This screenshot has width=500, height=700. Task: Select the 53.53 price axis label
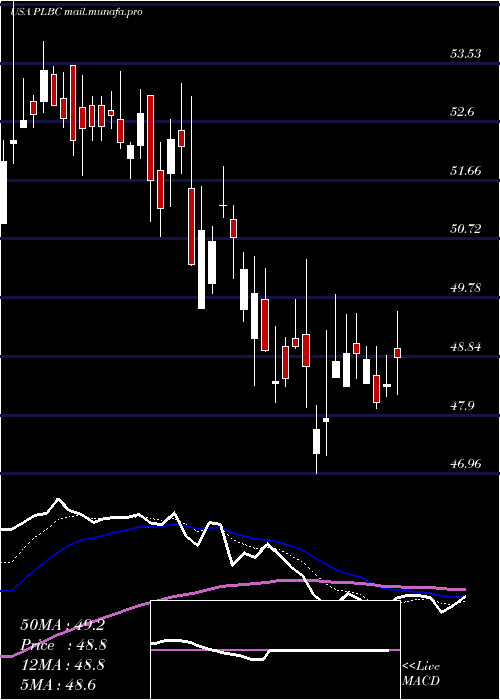point(466,54)
